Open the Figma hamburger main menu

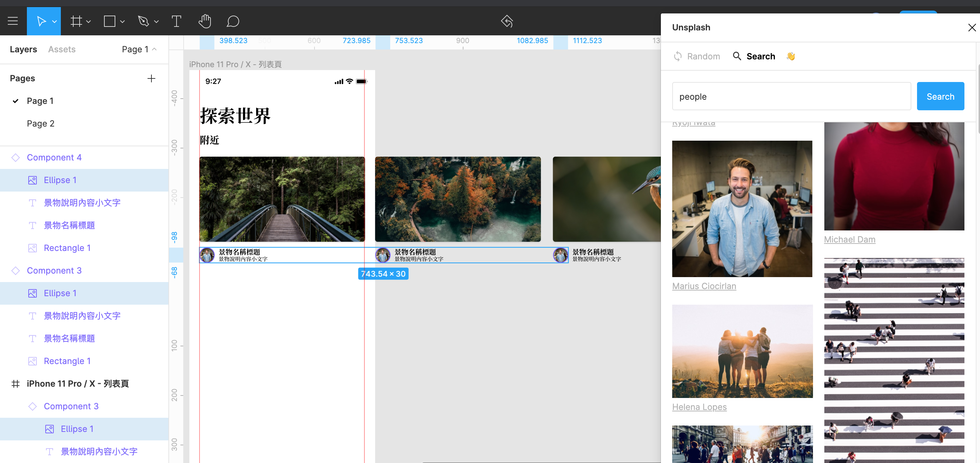pyautogui.click(x=13, y=21)
